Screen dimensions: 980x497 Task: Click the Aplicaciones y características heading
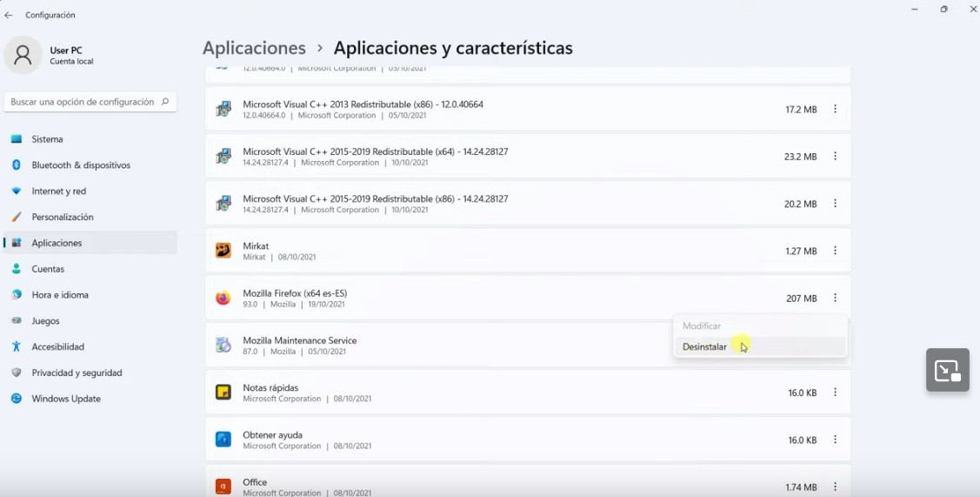coord(453,48)
